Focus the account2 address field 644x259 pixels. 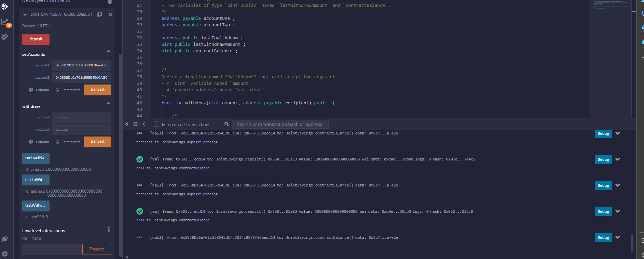click(x=81, y=78)
